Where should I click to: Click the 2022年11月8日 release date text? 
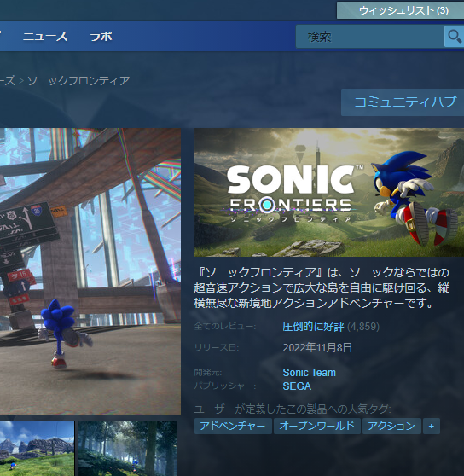point(317,347)
